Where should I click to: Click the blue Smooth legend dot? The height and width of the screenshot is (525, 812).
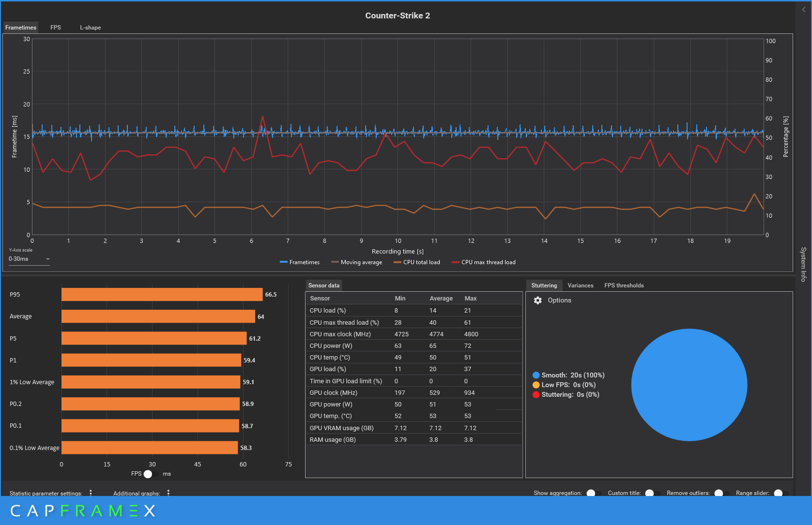tap(536, 375)
